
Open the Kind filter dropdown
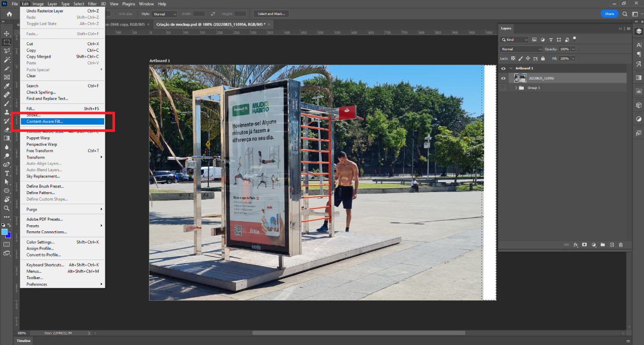click(515, 40)
